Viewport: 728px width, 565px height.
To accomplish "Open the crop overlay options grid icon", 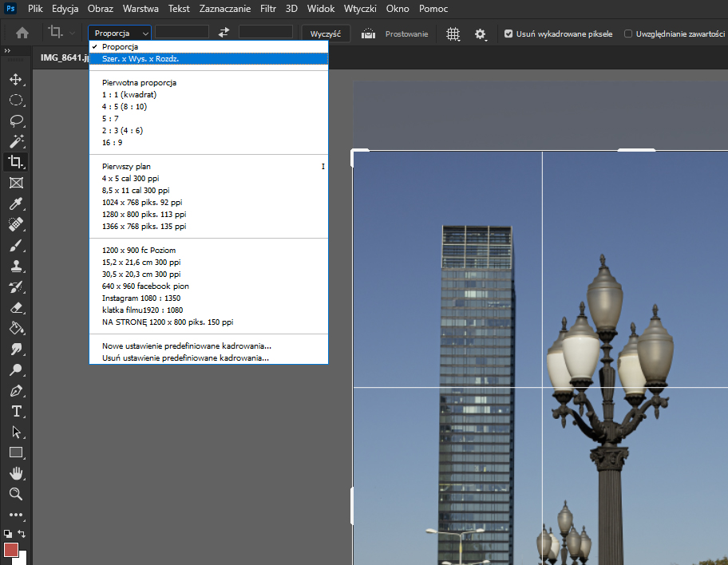I will click(453, 34).
